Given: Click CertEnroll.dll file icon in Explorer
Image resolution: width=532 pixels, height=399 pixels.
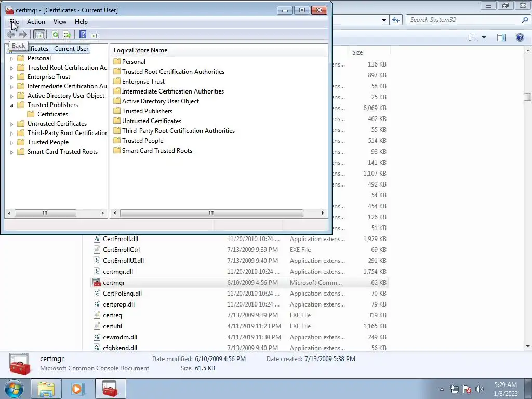Looking at the screenshot, I should pyautogui.click(x=97, y=239).
